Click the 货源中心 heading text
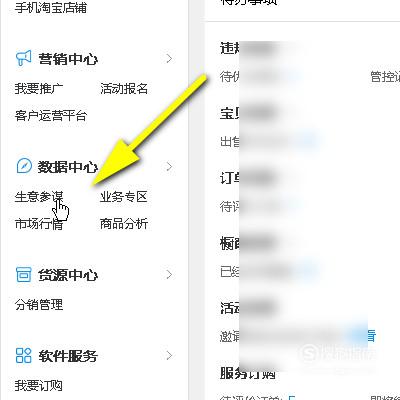Viewport: 400px width, 400px height. point(68,275)
